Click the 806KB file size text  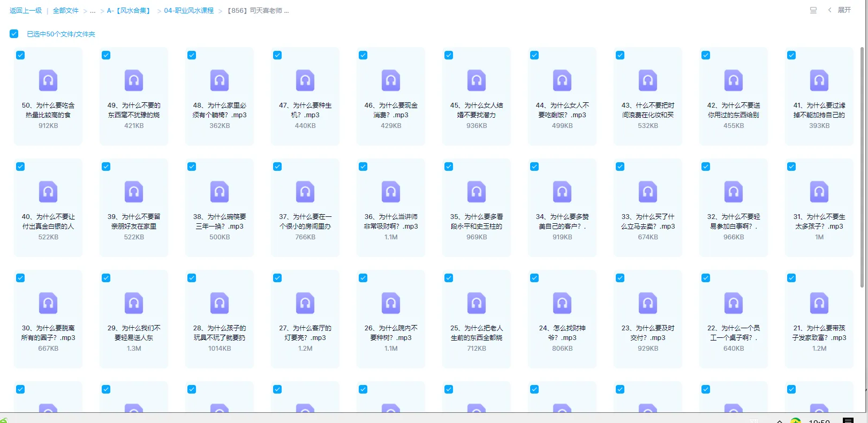tap(562, 349)
